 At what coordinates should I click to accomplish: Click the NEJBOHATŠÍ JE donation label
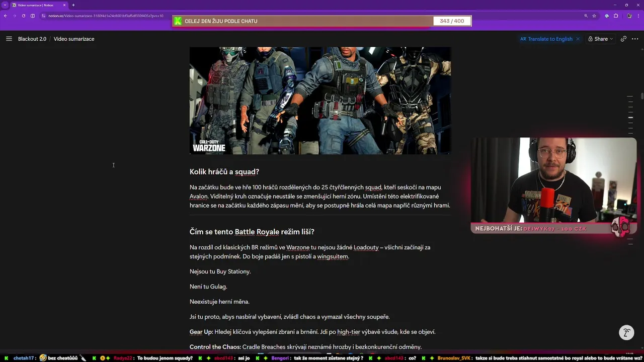point(499,229)
